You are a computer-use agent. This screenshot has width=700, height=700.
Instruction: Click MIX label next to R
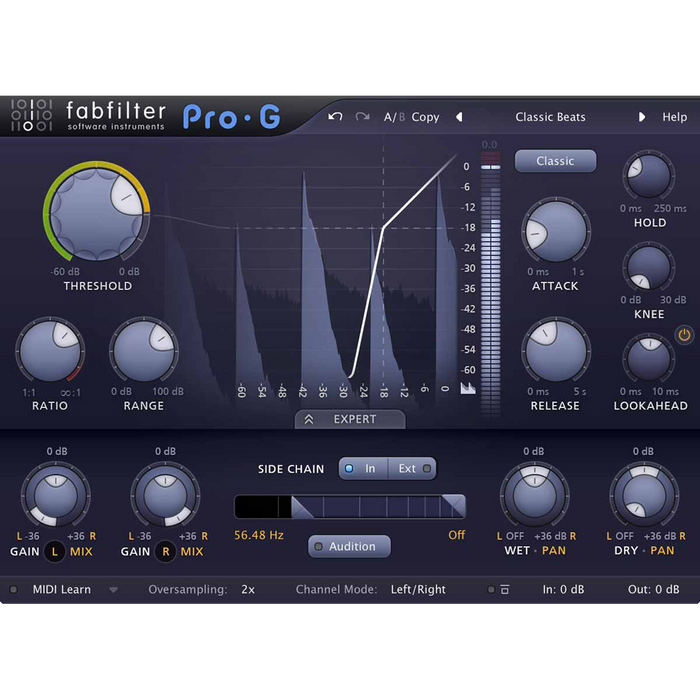(x=192, y=552)
